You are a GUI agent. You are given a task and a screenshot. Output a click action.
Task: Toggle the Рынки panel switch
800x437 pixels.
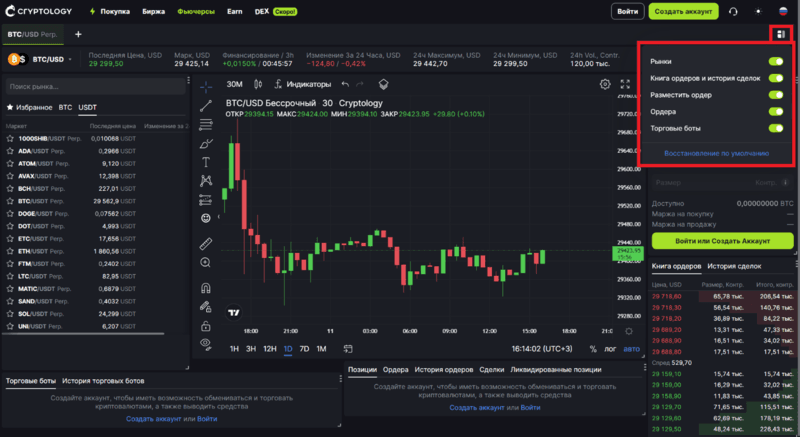776,61
